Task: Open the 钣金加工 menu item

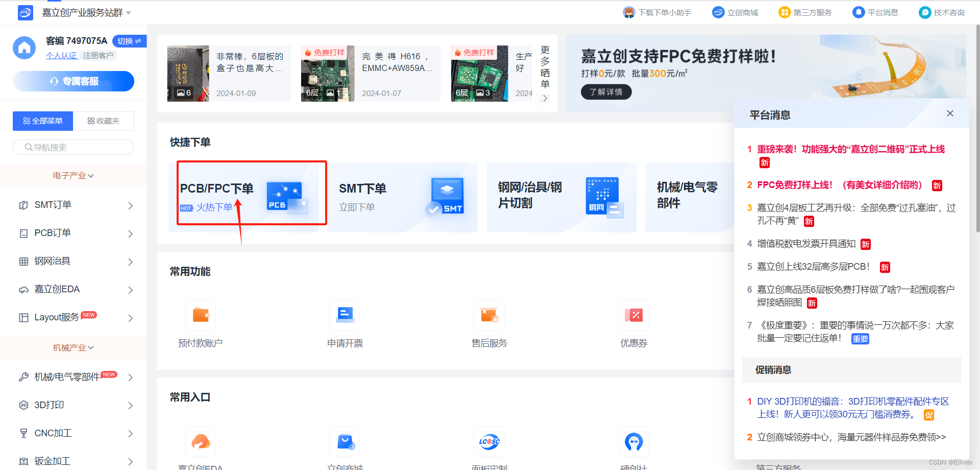Action: point(73,461)
